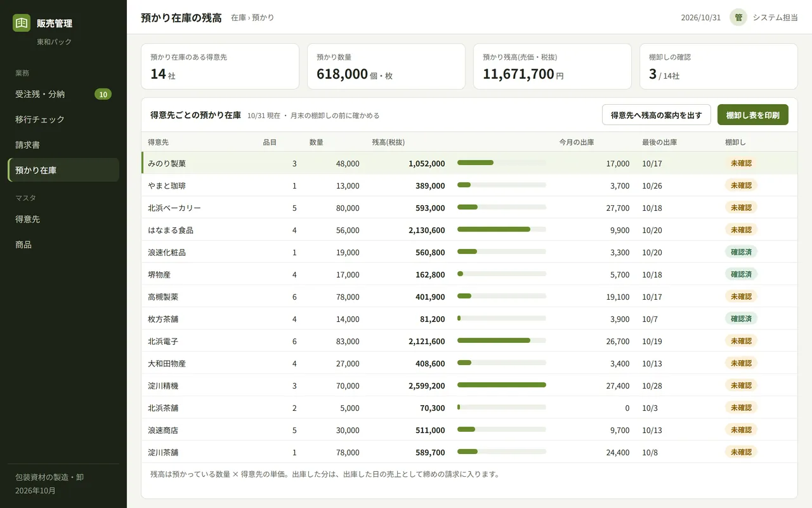812x508 pixels.
Task: Open the 請求書 section
Action: [x=63, y=145]
